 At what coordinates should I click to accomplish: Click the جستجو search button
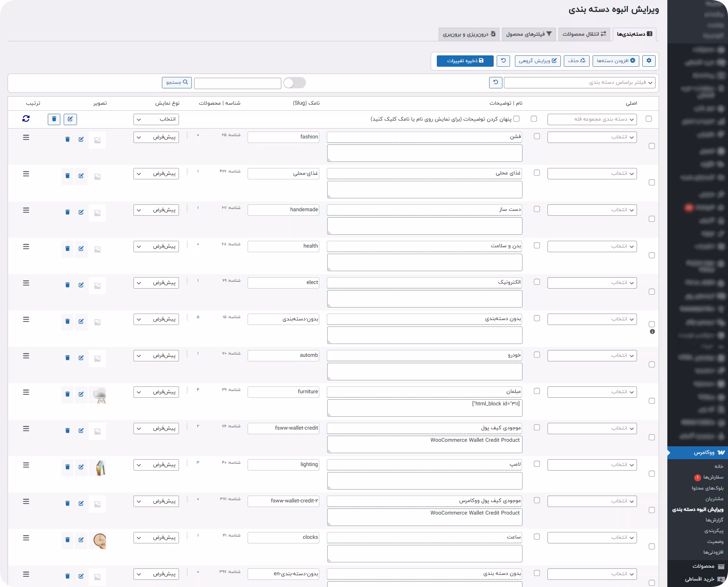coord(177,83)
